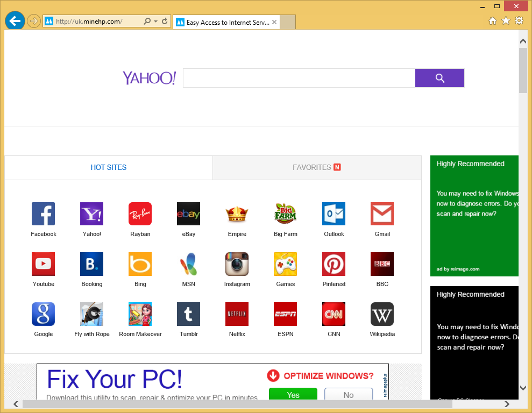Switch to the FAVORITES tab
The width and height of the screenshot is (532, 413).
click(317, 167)
